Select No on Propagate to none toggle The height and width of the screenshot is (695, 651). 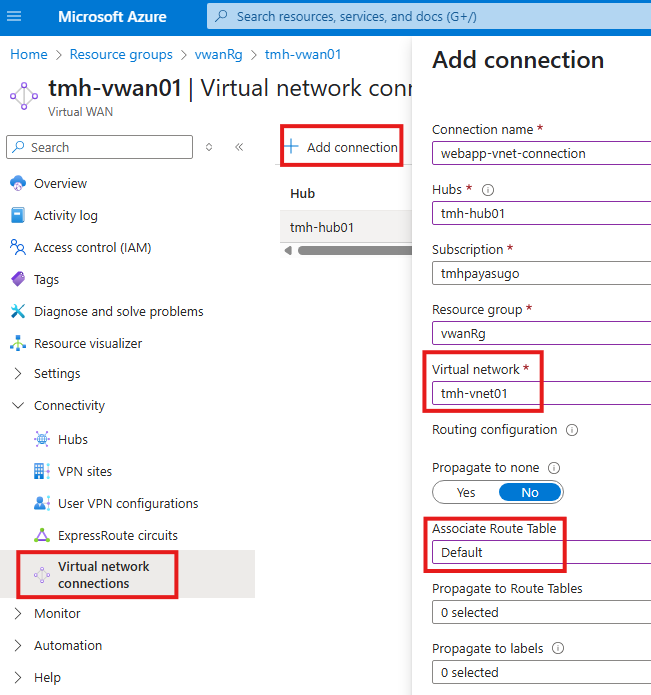pos(530,492)
